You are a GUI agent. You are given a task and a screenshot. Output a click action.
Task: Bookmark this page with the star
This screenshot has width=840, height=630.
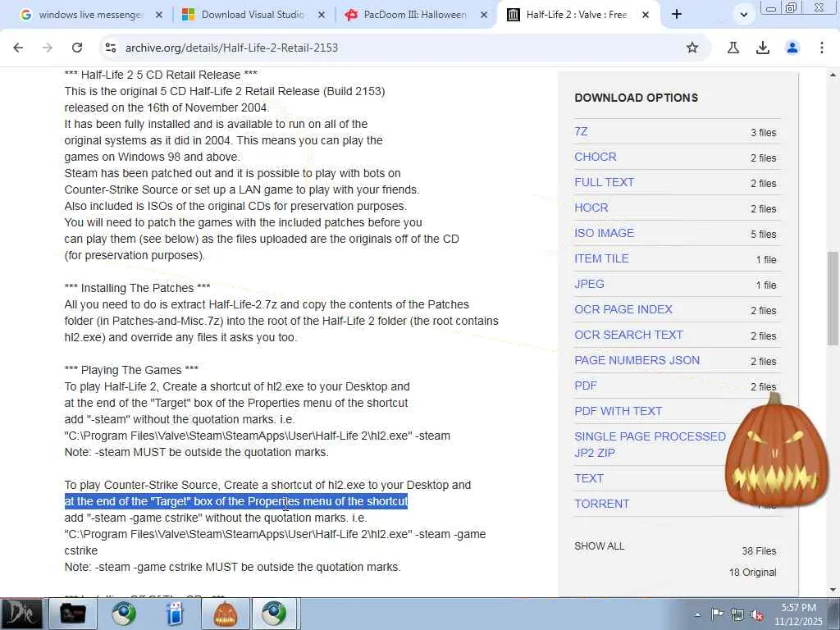[x=692, y=48]
